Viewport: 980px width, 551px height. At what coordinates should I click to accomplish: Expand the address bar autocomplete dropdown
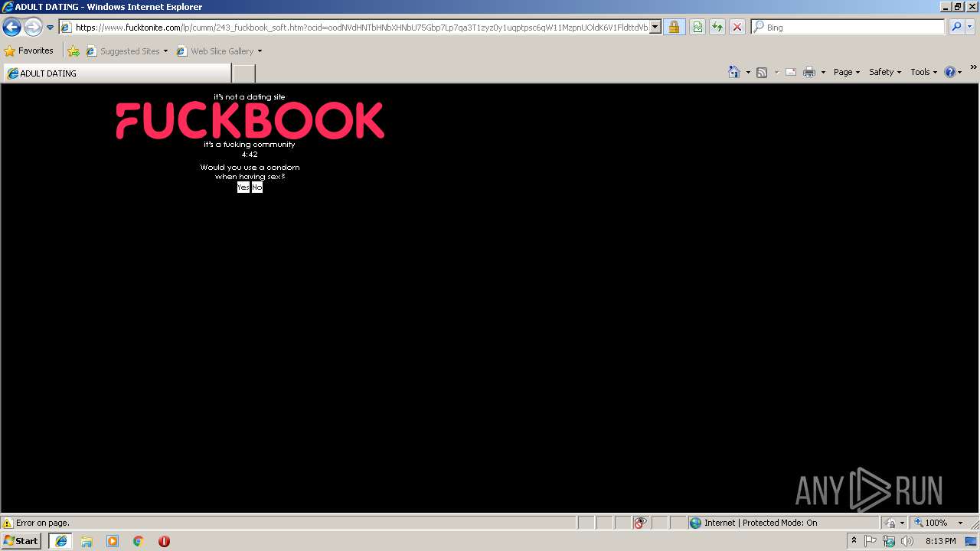coord(655,28)
